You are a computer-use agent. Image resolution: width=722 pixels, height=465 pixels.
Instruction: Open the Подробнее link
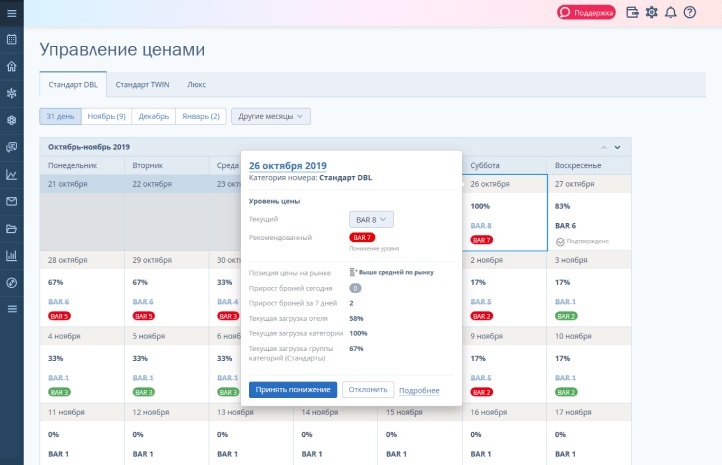419,390
